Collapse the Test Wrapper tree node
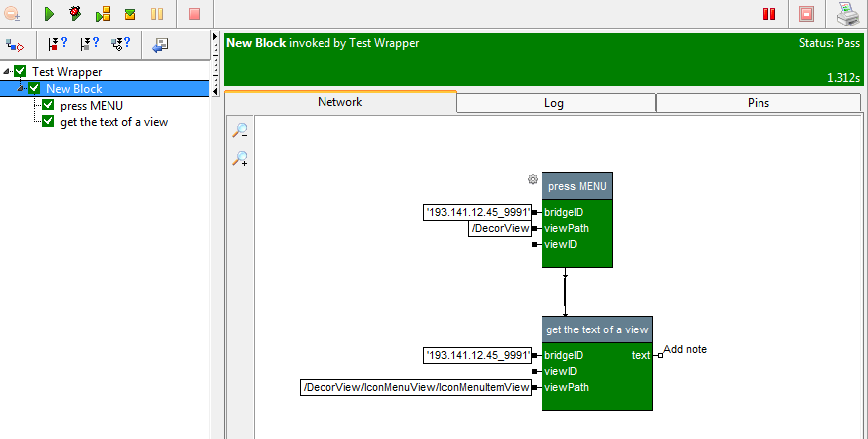This screenshot has width=868, height=439. point(8,72)
